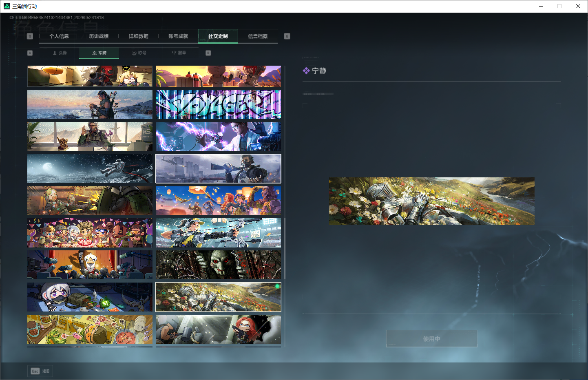Click the E key next-tab icon

tap(287, 36)
